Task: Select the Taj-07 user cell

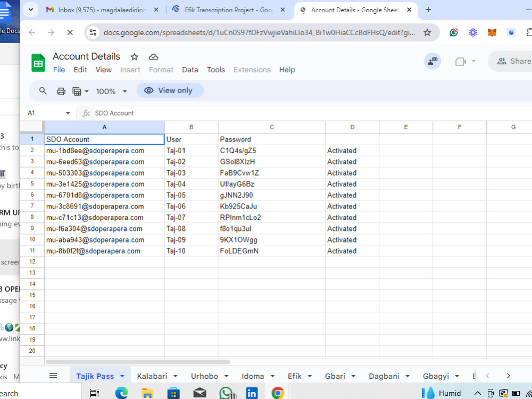Action: coord(192,218)
